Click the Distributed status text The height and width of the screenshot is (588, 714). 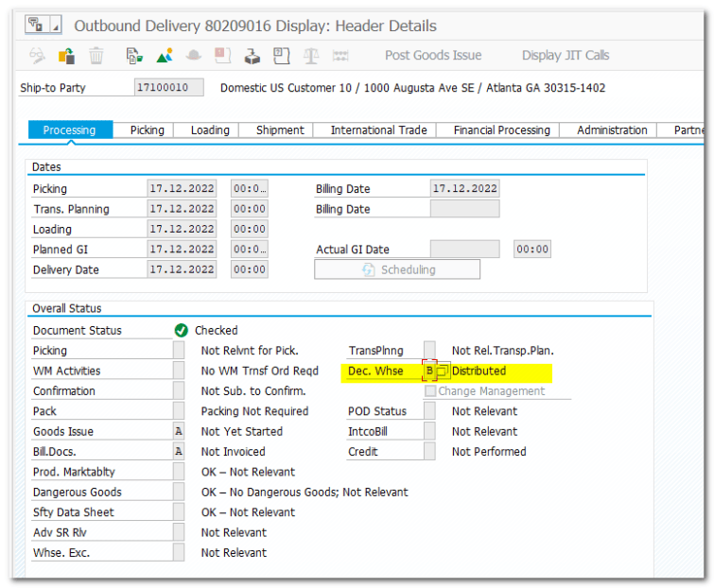point(479,371)
